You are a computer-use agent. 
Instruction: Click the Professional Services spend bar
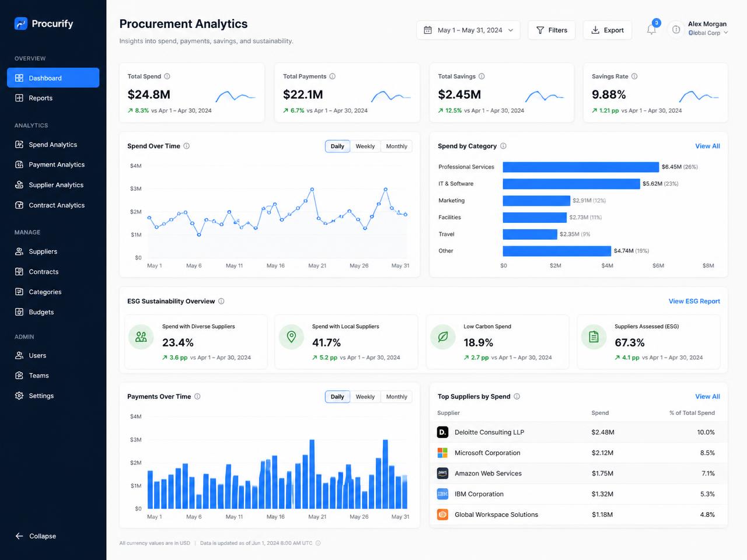581,167
